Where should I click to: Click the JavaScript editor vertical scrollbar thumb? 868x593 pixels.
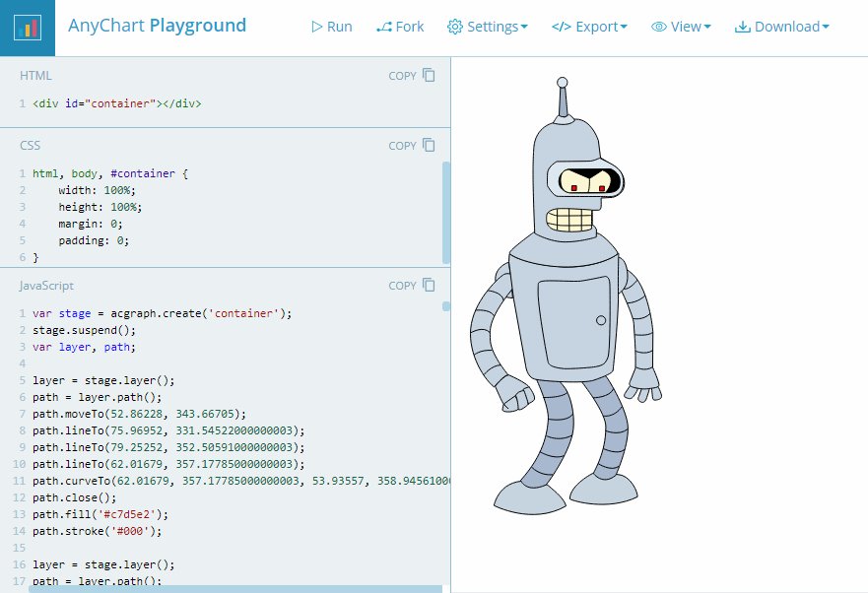pos(446,306)
